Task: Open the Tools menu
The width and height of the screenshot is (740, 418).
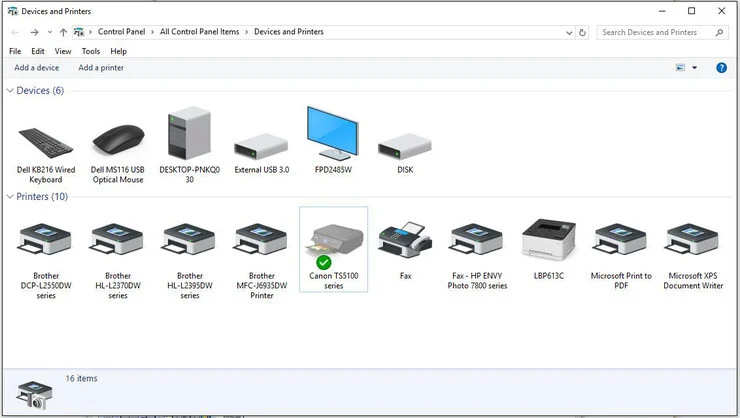Action: click(91, 51)
